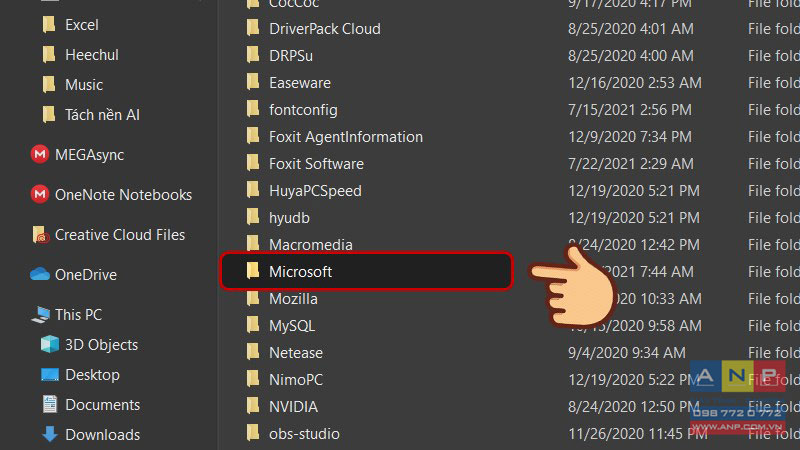Image resolution: width=800 pixels, height=450 pixels.
Task: Click the Macromedia folder icon
Action: [253, 244]
